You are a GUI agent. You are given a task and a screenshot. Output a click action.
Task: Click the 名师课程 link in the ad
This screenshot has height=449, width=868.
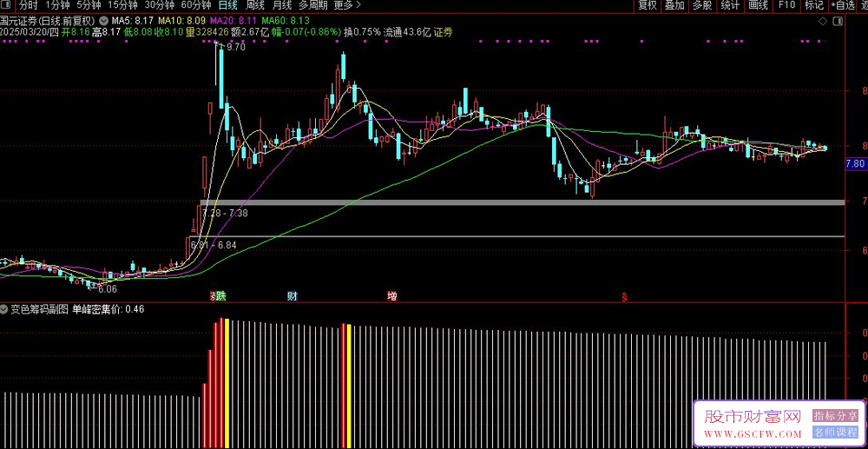coord(835,432)
